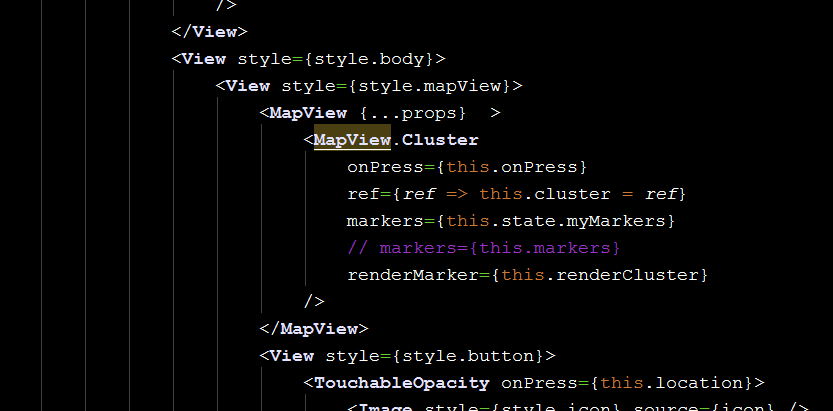Click the TouchableOpacity tag name
Viewport: 833px width, 411px height.
[402, 383]
